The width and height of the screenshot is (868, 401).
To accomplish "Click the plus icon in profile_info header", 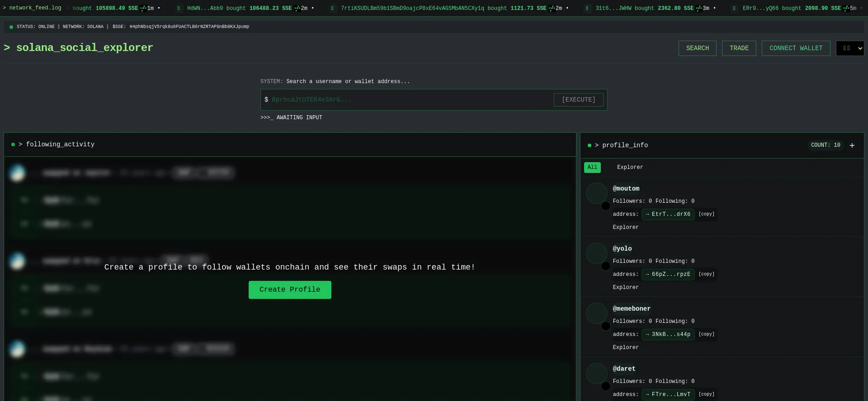I will [x=852, y=145].
